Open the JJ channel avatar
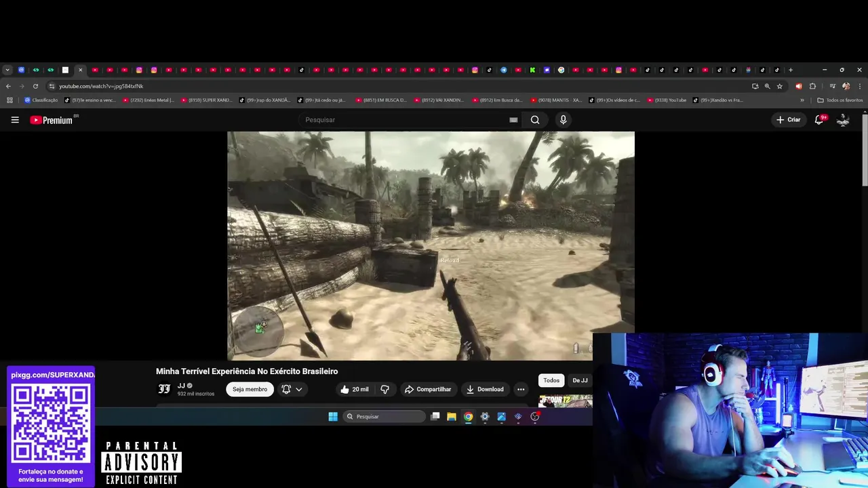This screenshot has width=868, height=488. [x=164, y=389]
